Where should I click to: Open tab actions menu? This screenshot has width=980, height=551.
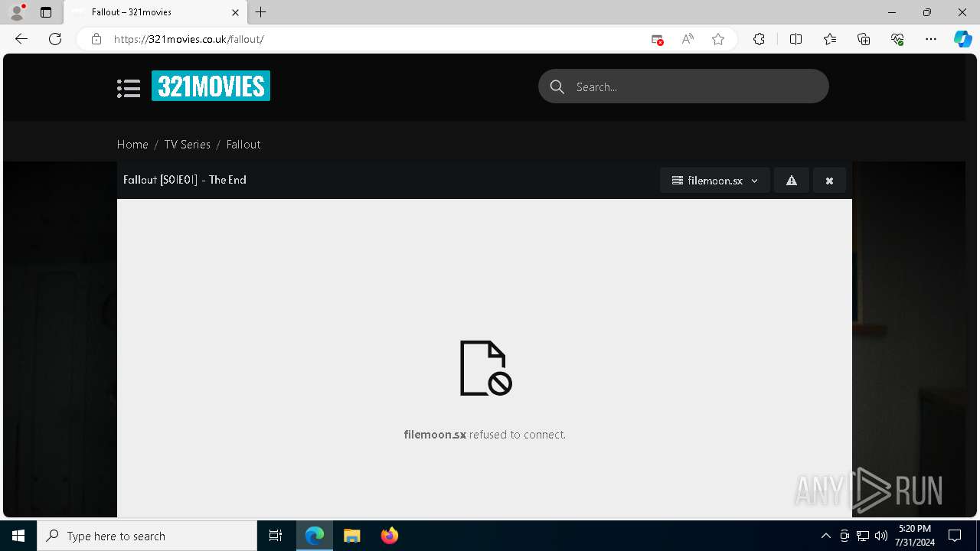[46, 12]
